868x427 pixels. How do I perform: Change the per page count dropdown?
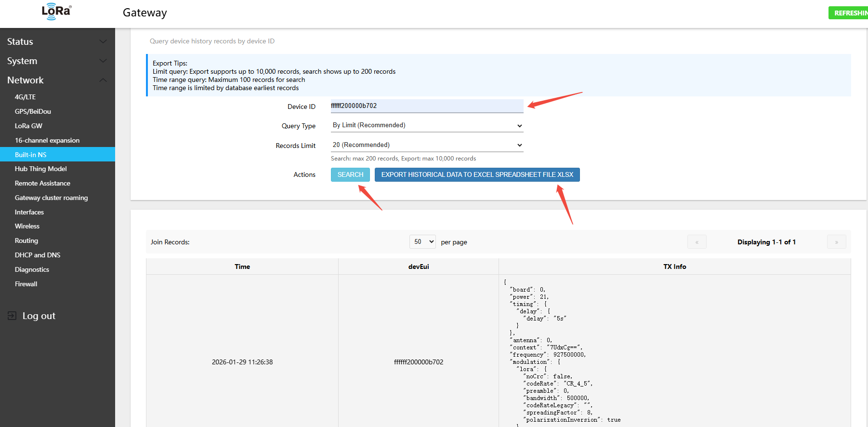(422, 242)
